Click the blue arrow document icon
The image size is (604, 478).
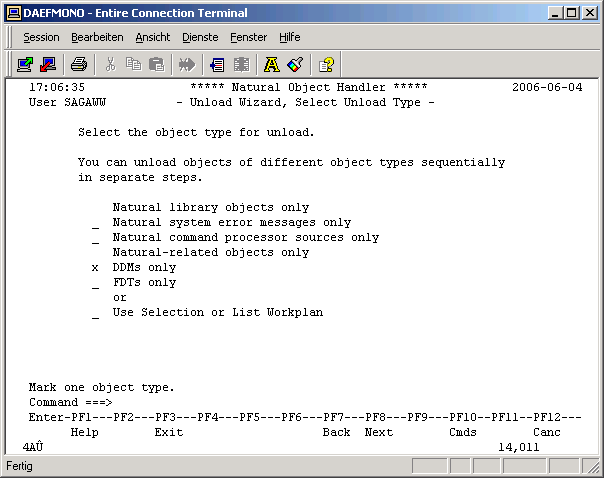(x=218, y=64)
